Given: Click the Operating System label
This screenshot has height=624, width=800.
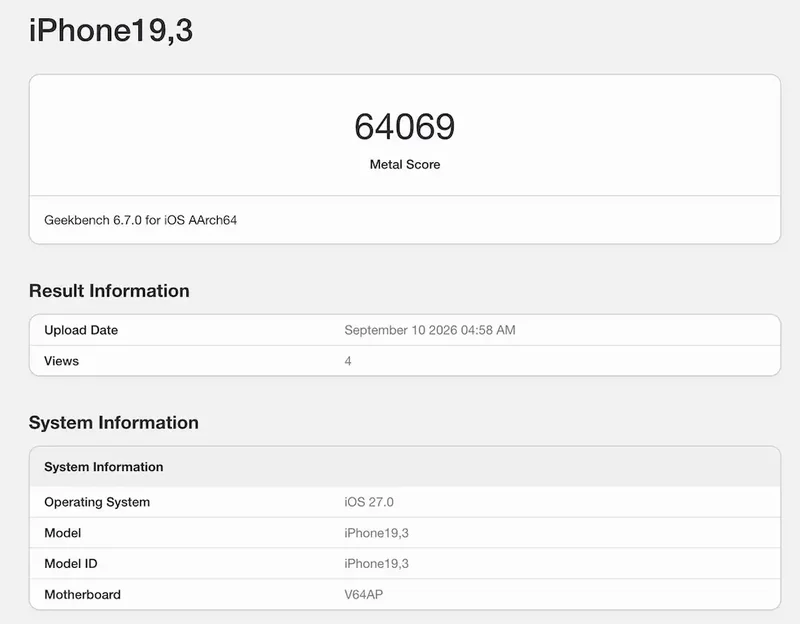Looking at the screenshot, I should click(x=97, y=502).
